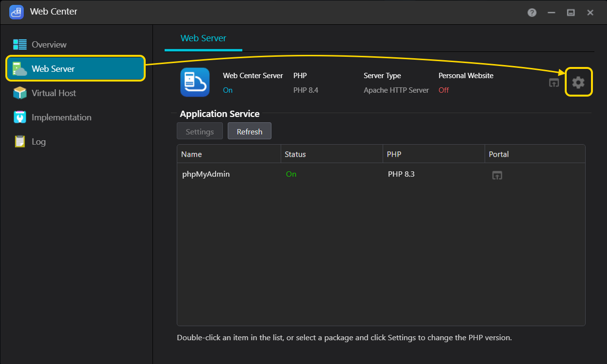
Task: Open the phpMyAdmin portal icon
Action: point(497,175)
